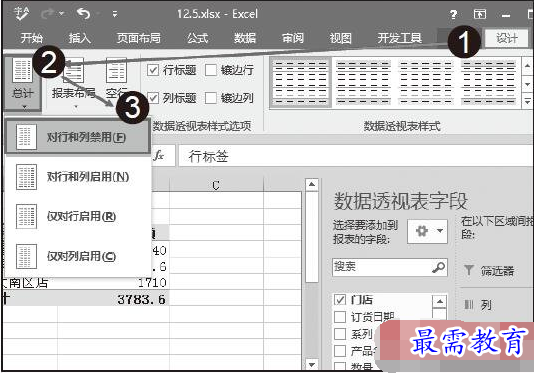Click the Redo arrow in quick access toolbar

48,14
